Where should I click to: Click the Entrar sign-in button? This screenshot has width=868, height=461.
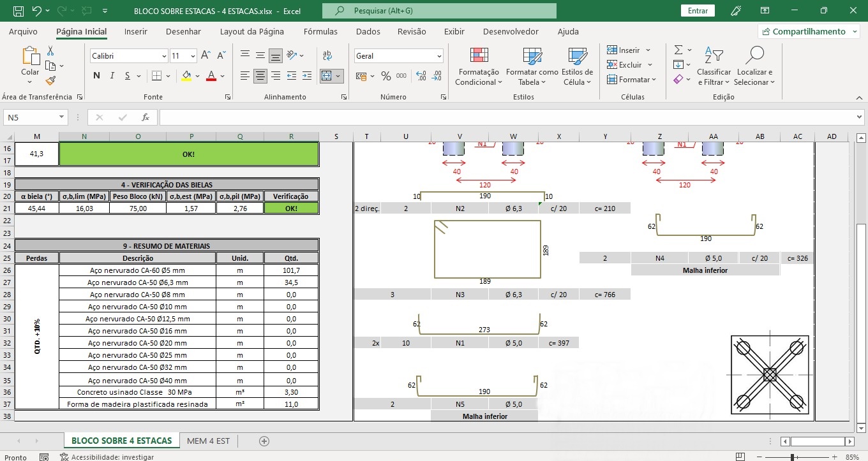(698, 11)
